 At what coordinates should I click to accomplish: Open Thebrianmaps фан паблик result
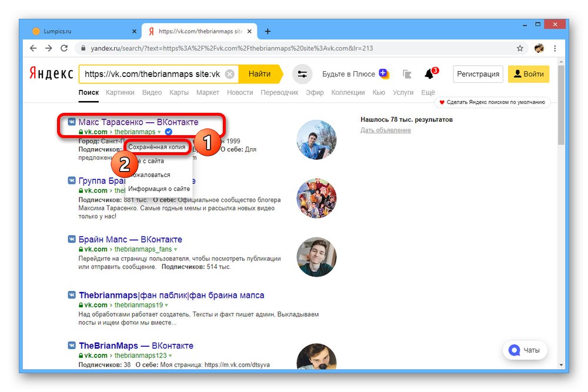coord(171,295)
